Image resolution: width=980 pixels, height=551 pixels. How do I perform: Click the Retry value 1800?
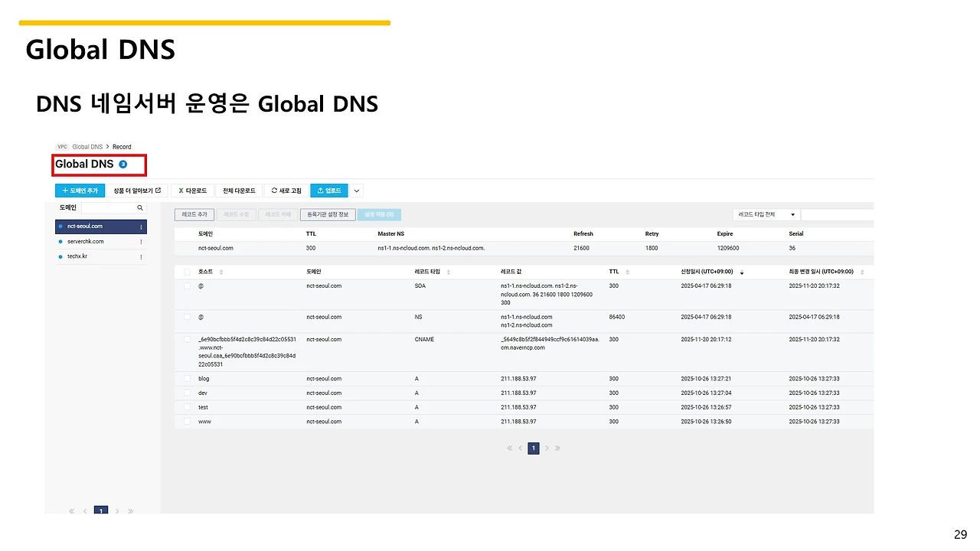pos(652,249)
